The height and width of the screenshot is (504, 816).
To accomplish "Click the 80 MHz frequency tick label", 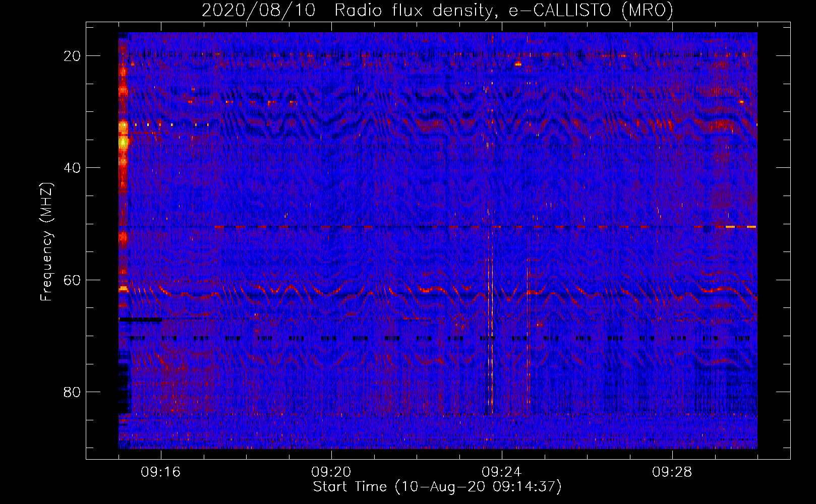I will coord(72,392).
